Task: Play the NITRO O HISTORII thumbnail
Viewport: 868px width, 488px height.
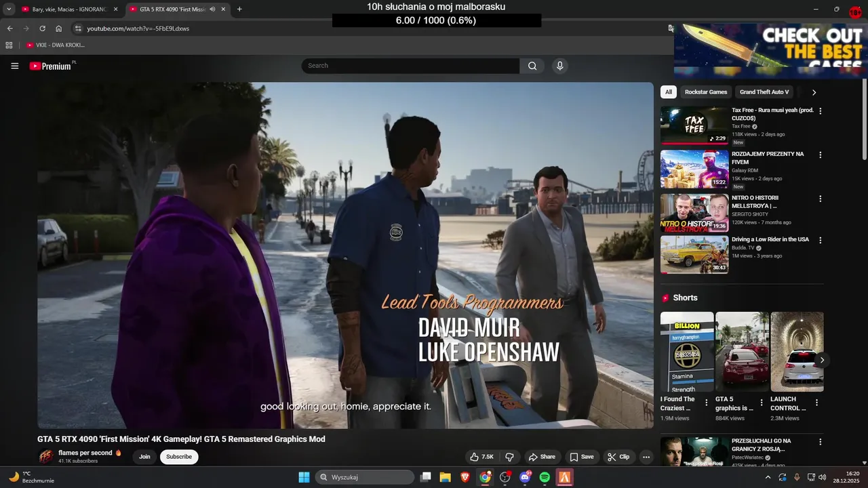Action: (x=694, y=213)
